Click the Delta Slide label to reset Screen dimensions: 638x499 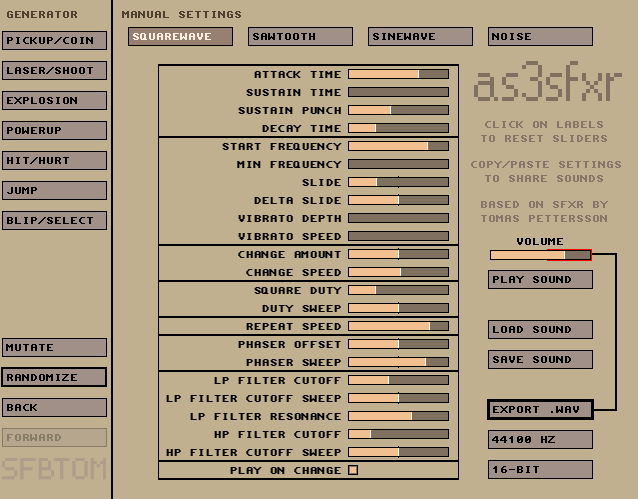[298, 201]
